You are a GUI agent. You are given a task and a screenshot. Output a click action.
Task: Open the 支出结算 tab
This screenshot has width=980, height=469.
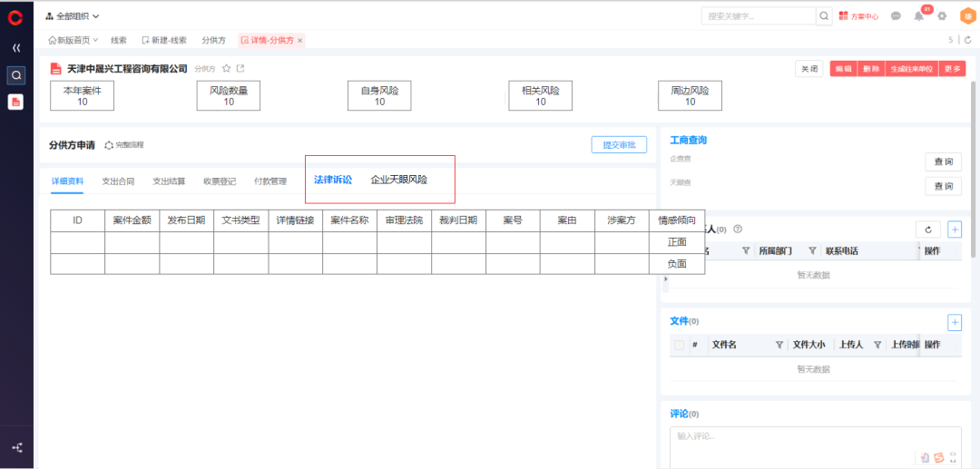169,181
